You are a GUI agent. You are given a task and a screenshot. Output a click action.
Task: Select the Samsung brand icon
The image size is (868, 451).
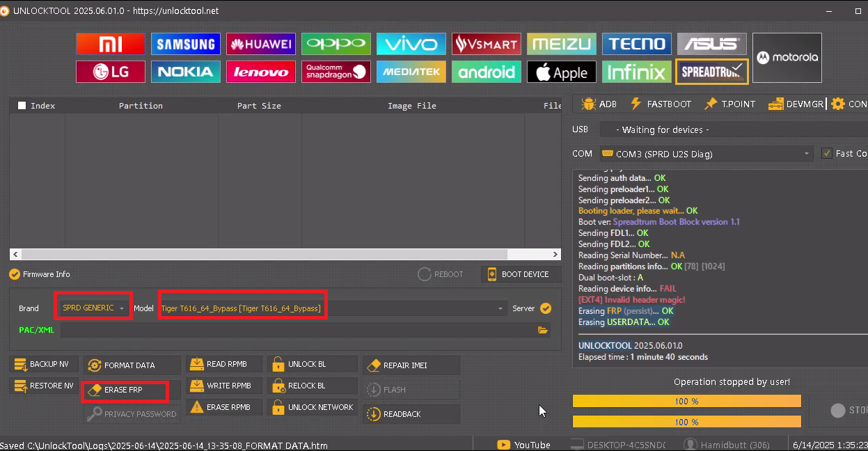click(x=186, y=44)
